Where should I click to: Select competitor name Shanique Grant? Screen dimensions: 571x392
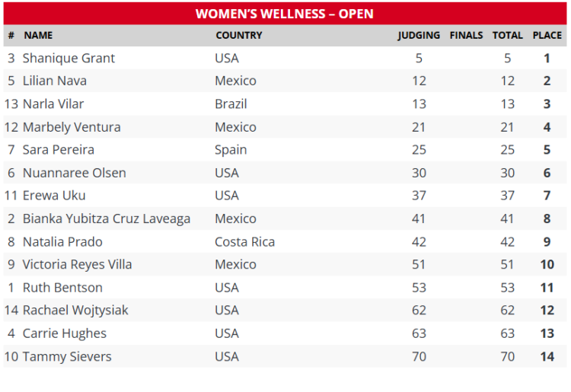69,58
